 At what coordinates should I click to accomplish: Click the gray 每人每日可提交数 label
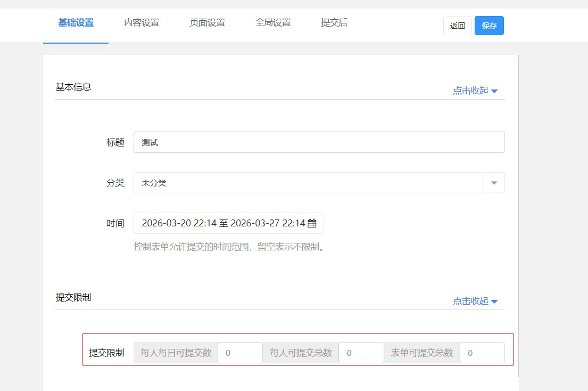click(x=176, y=353)
